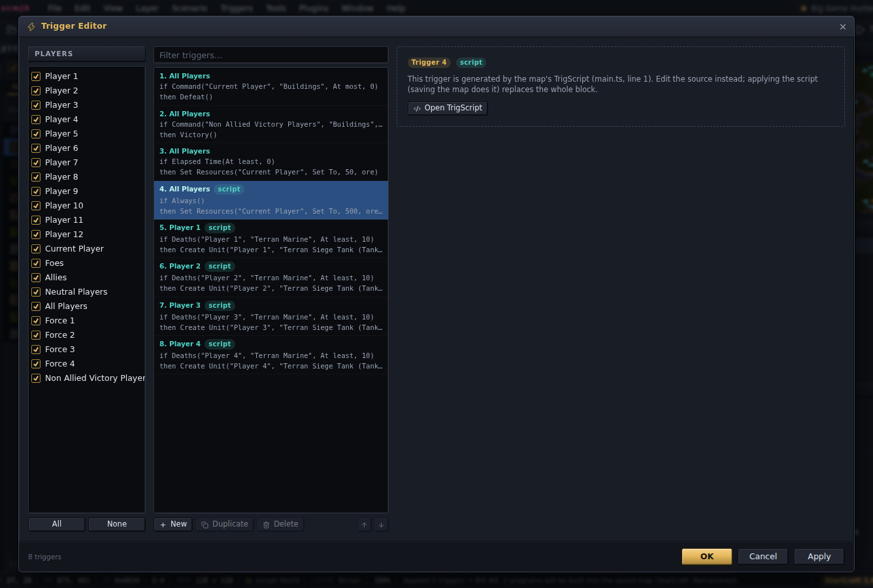Click the Trigger 4 badge in detail pane

(x=429, y=63)
